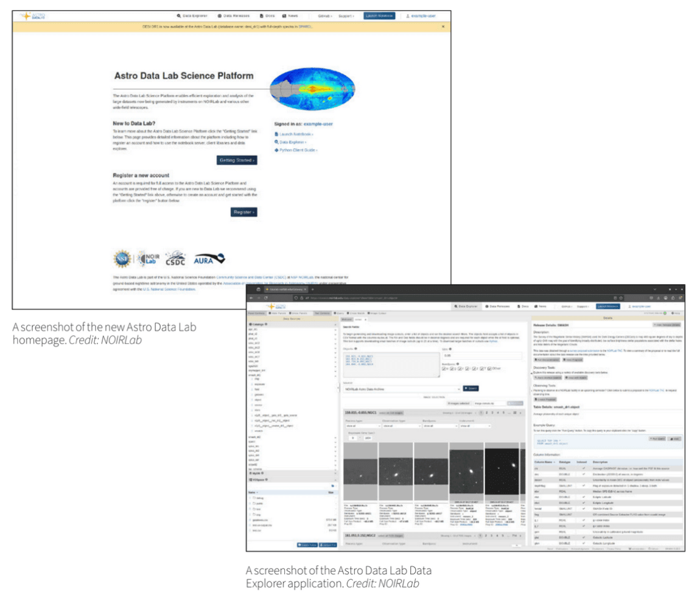The image size is (700, 601).
Task: Click the CSDC logo in the homepage footer
Action: point(175,259)
